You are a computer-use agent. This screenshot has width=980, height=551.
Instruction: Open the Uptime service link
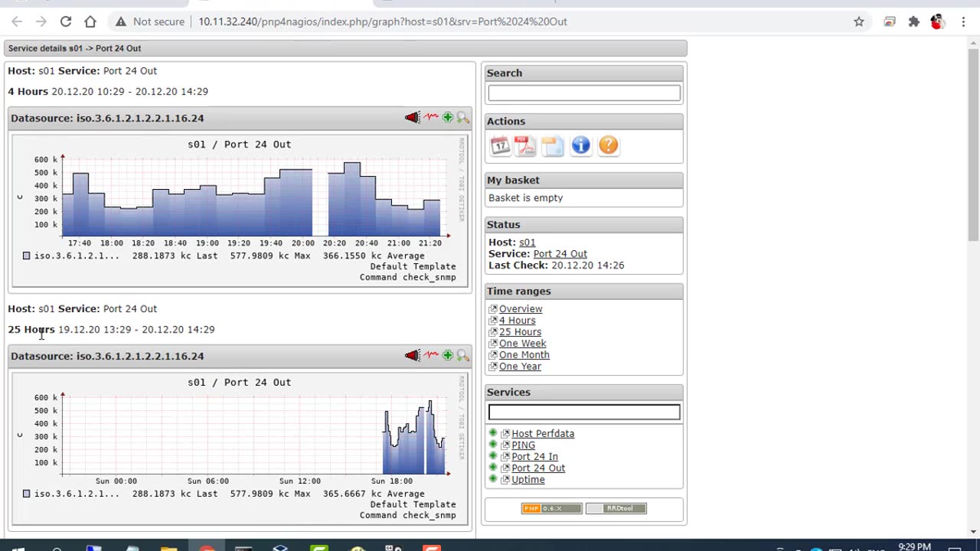[528, 480]
